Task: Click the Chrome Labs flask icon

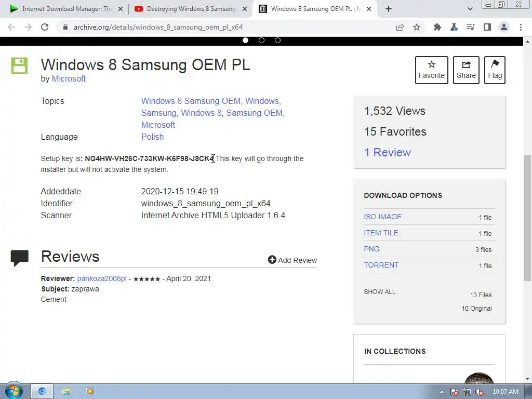Action: pos(454,27)
